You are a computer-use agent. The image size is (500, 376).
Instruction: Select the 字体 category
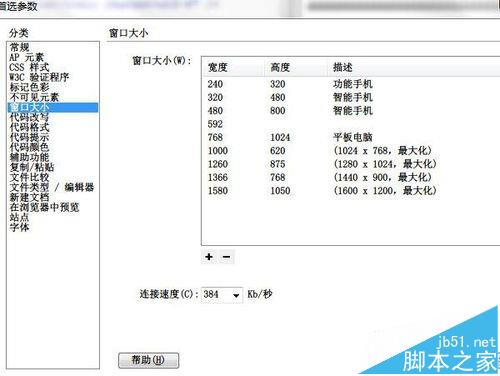pyautogui.click(x=19, y=227)
